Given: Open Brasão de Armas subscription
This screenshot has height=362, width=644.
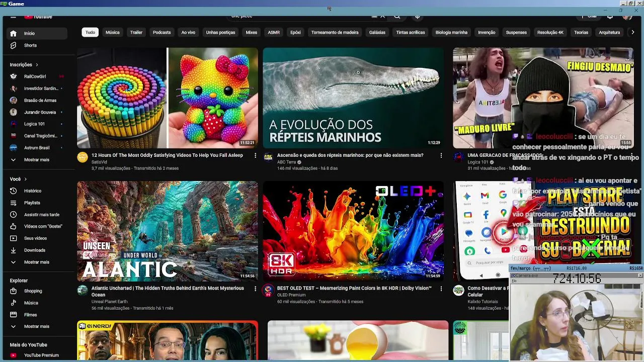Looking at the screenshot, I should pos(36,100).
